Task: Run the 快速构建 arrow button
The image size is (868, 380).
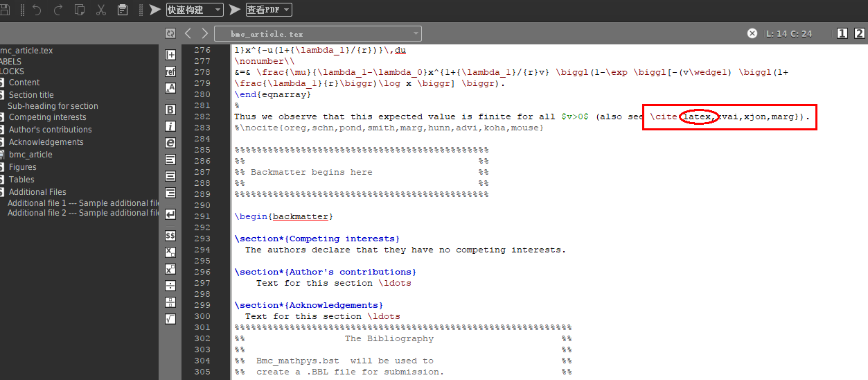Action: coord(155,10)
